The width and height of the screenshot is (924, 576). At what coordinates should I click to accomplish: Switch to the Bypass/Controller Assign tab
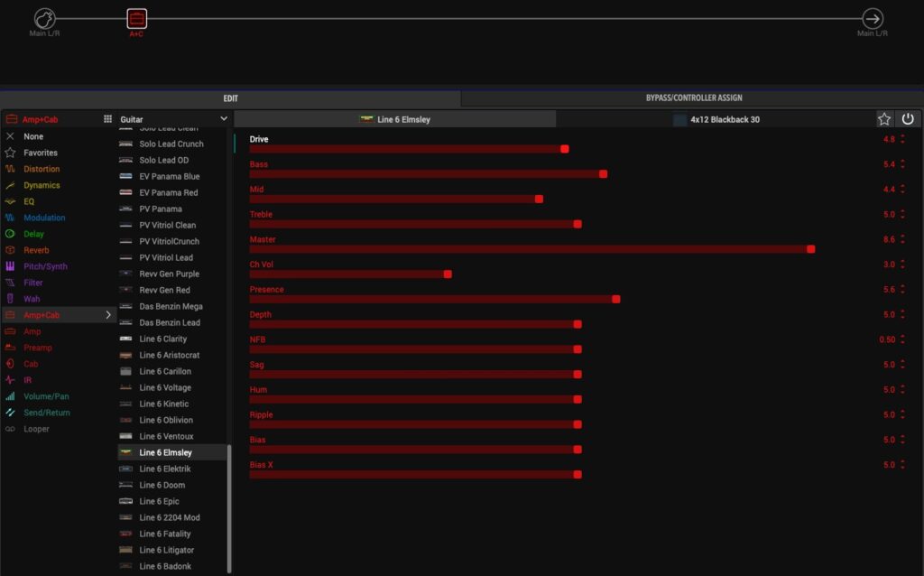pyautogui.click(x=694, y=98)
